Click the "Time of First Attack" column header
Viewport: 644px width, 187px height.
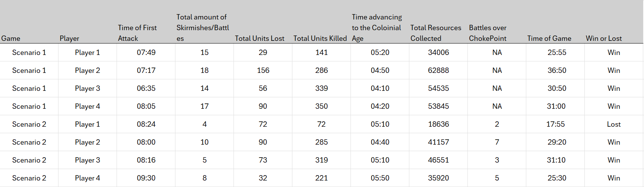(x=138, y=33)
